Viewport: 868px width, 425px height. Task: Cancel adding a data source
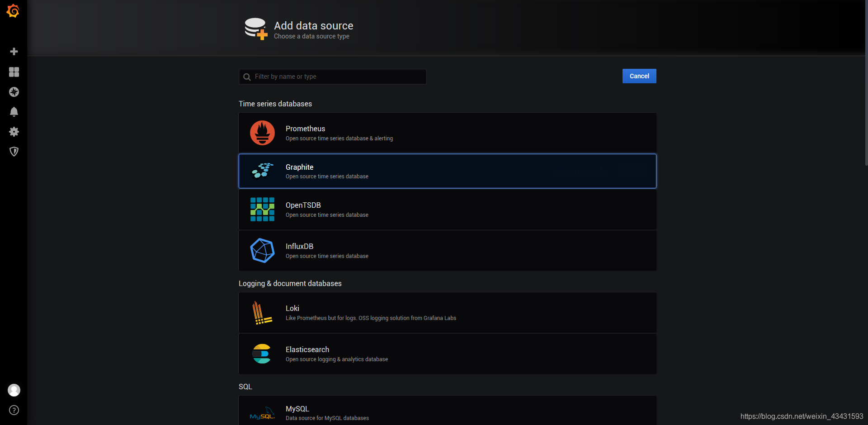639,76
